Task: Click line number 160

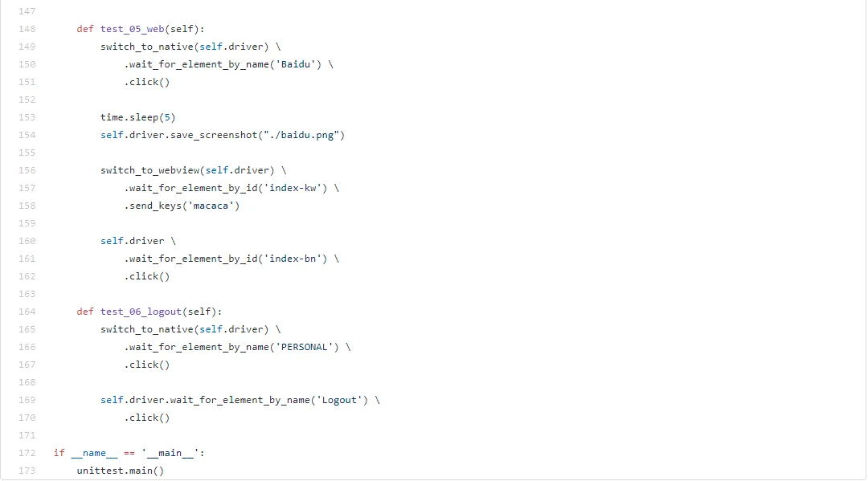Action: (27, 241)
